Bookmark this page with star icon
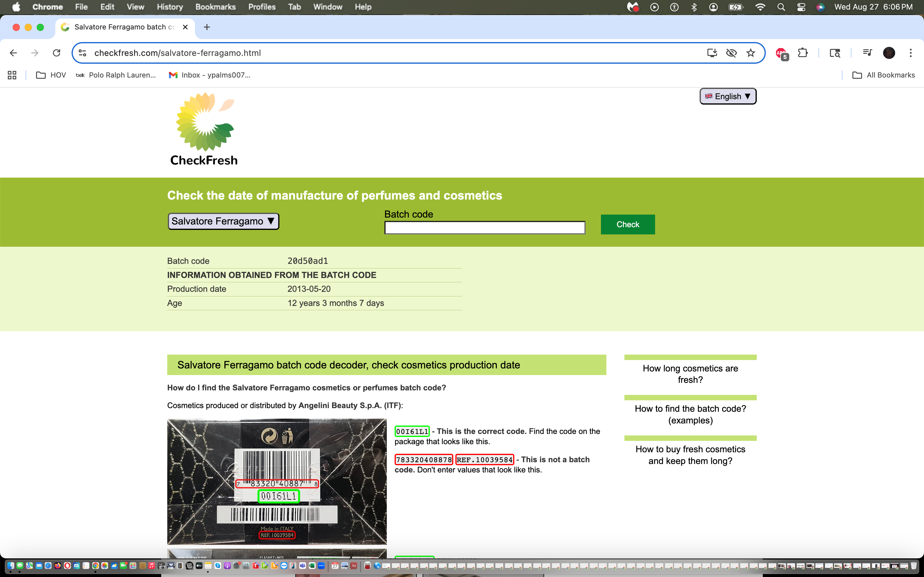 tap(751, 53)
